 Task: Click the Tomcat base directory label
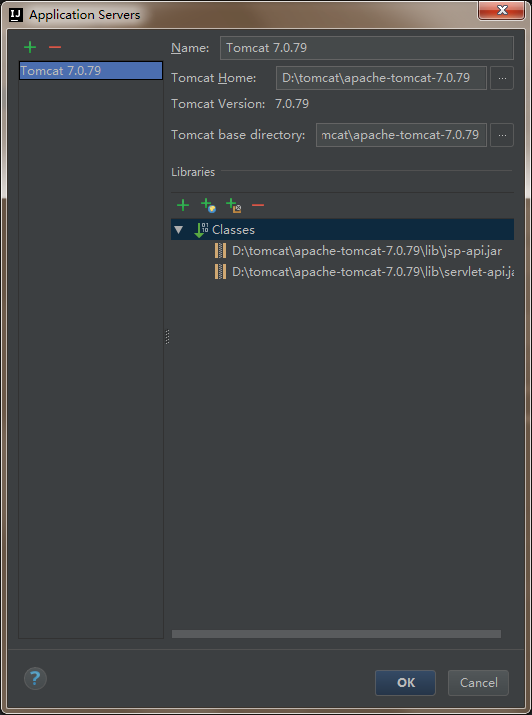(238, 135)
